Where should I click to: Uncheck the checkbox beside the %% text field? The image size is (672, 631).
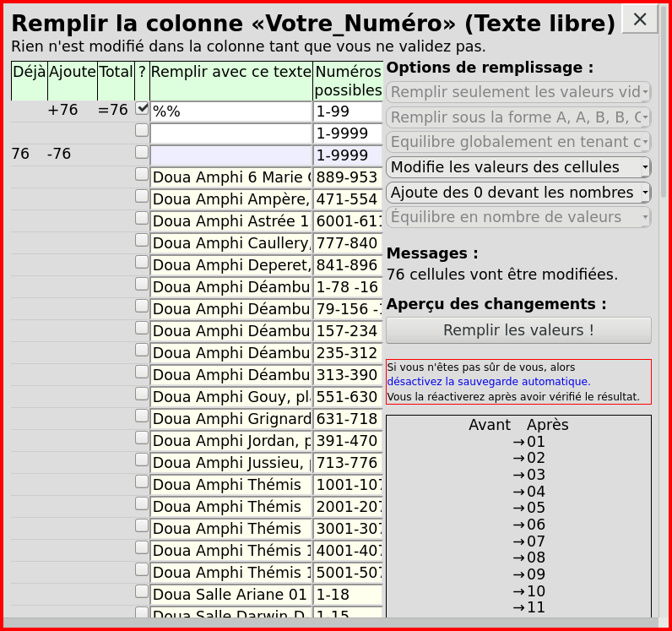point(142,108)
